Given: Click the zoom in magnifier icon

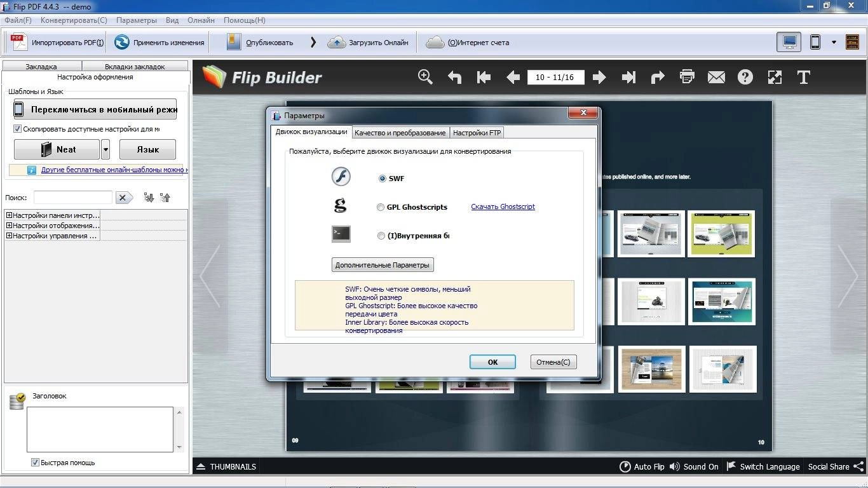Looking at the screenshot, I should [425, 77].
